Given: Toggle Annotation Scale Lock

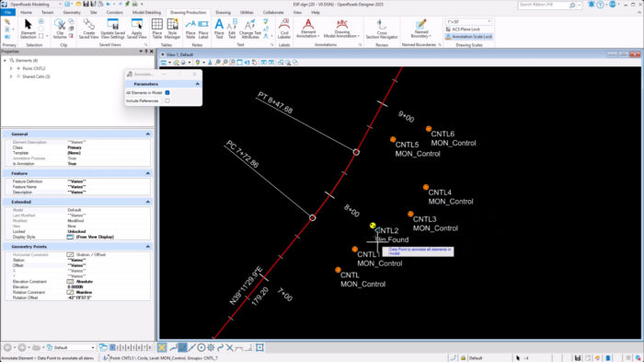Looking at the screenshot, I should point(468,37).
